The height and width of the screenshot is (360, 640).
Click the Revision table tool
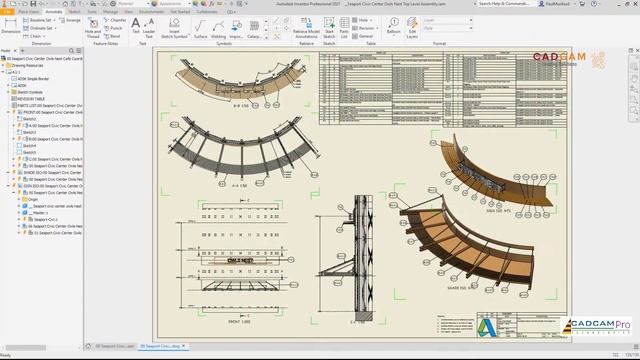tap(364, 28)
